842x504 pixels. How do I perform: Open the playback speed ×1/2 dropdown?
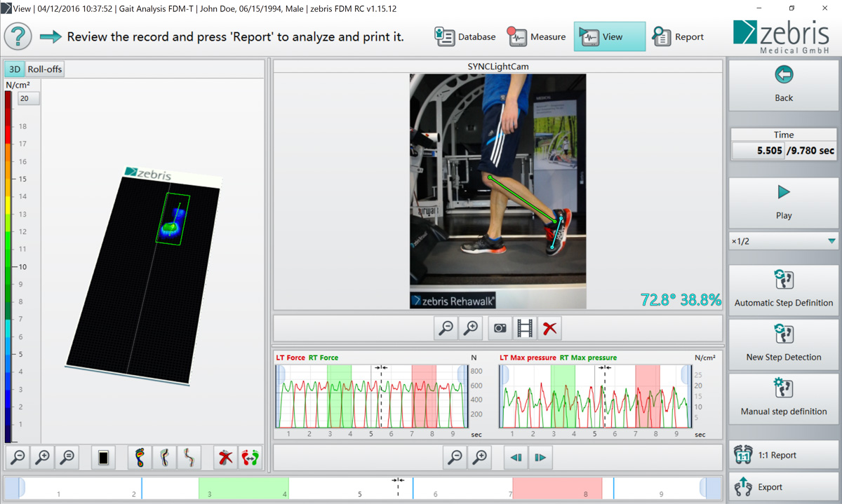(783, 240)
